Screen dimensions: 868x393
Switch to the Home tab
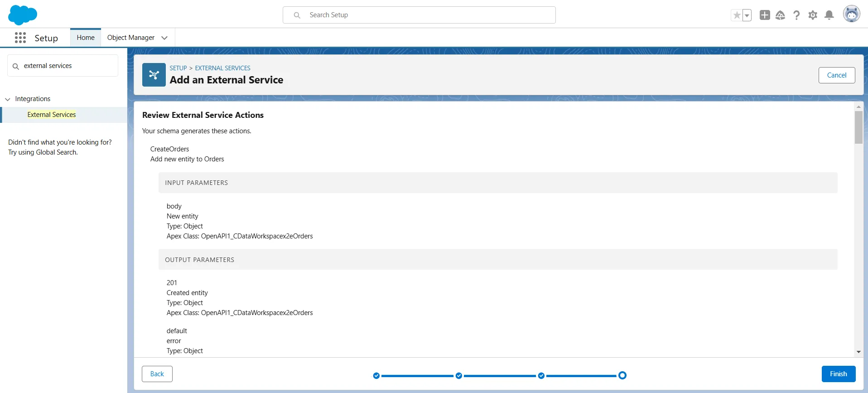pyautogui.click(x=86, y=38)
